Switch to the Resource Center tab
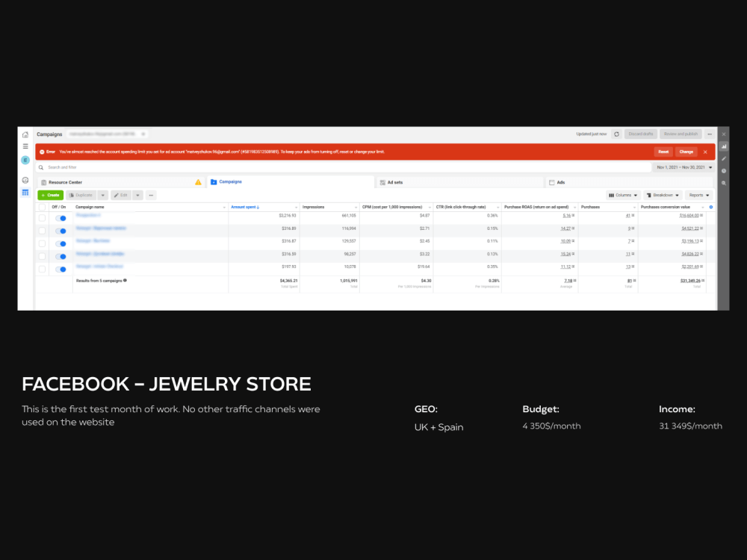Image resolution: width=747 pixels, height=560 pixels. pyautogui.click(x=120, y=182)
